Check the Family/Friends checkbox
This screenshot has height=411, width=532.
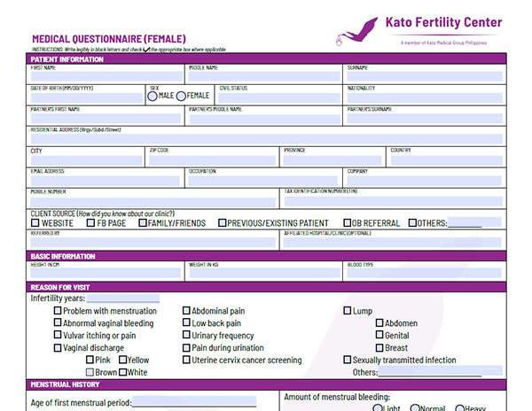[x=141, y=223]
